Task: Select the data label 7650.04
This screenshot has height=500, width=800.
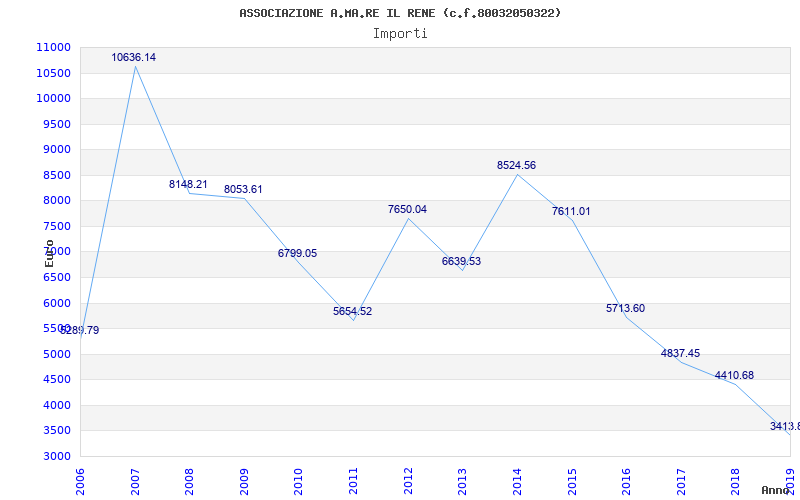Action: [x=407, y=209]
